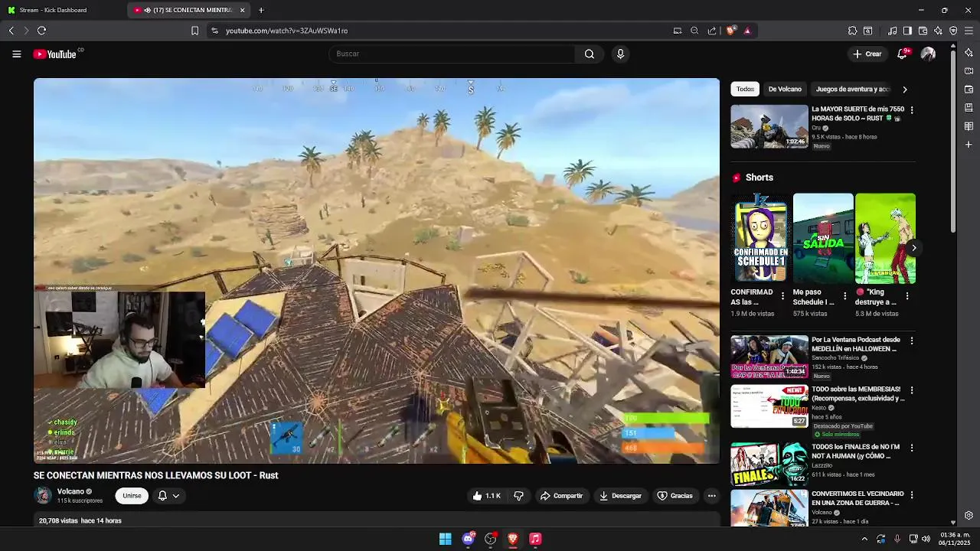Viewport: 980px width, 551px height.
Task: Click the Windows Start button
Action: pos(445,539)
